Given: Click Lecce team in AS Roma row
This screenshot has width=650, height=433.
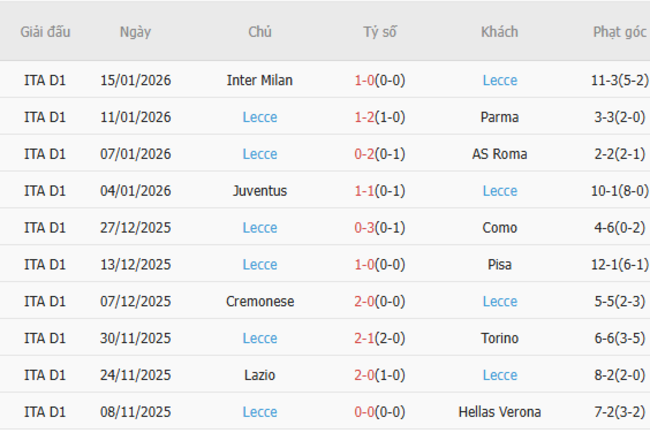Looking at the screenshot, I should pyautogui.click(x=260, y=154).
